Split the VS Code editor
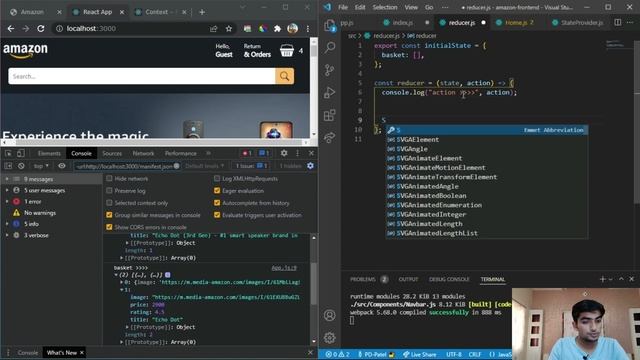 (618, 22)
